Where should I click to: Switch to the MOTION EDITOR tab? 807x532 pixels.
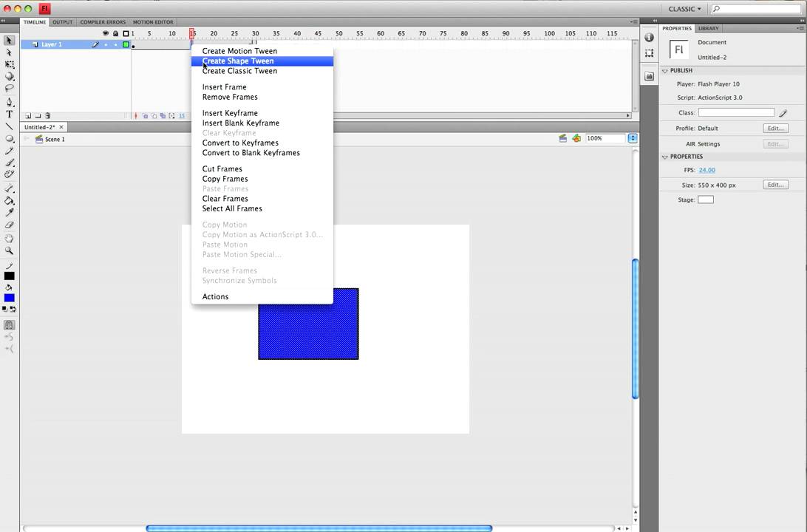(153, 22)
